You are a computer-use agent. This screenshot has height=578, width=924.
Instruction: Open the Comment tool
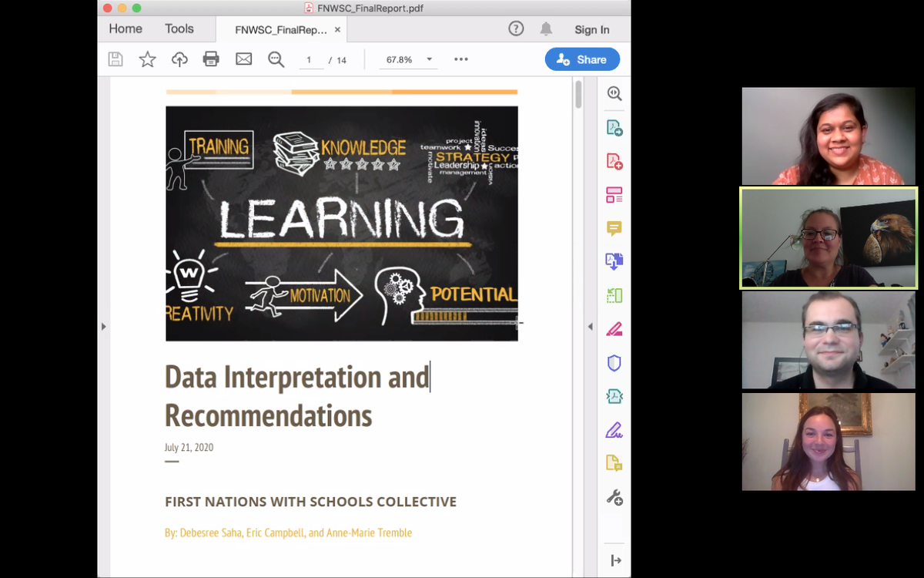614,228
